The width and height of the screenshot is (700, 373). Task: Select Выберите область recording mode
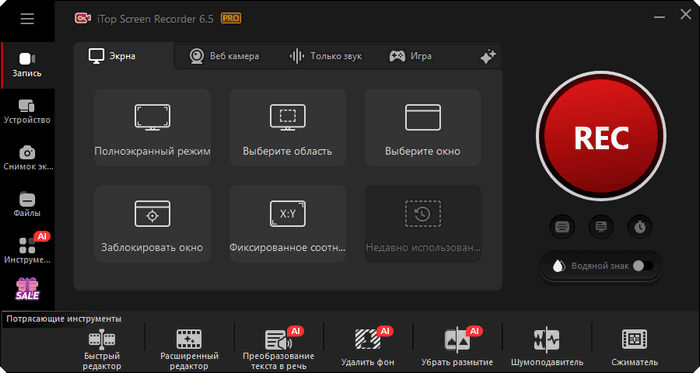coord(288,128)
